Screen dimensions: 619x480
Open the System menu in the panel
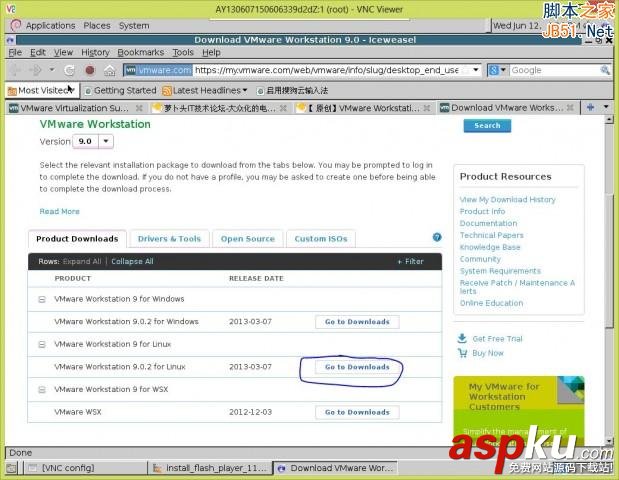[134, 26]
